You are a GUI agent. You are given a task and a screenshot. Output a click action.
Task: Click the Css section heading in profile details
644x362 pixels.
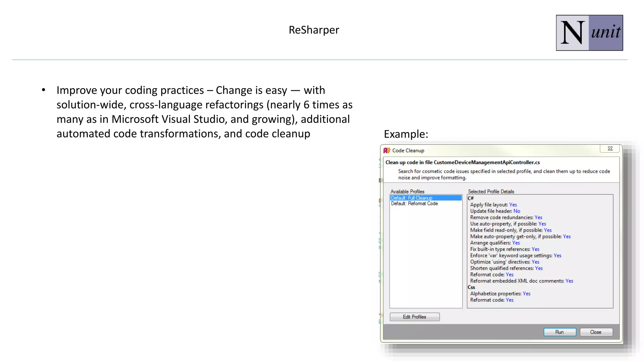pyautogui.click(x=471, y=287)
